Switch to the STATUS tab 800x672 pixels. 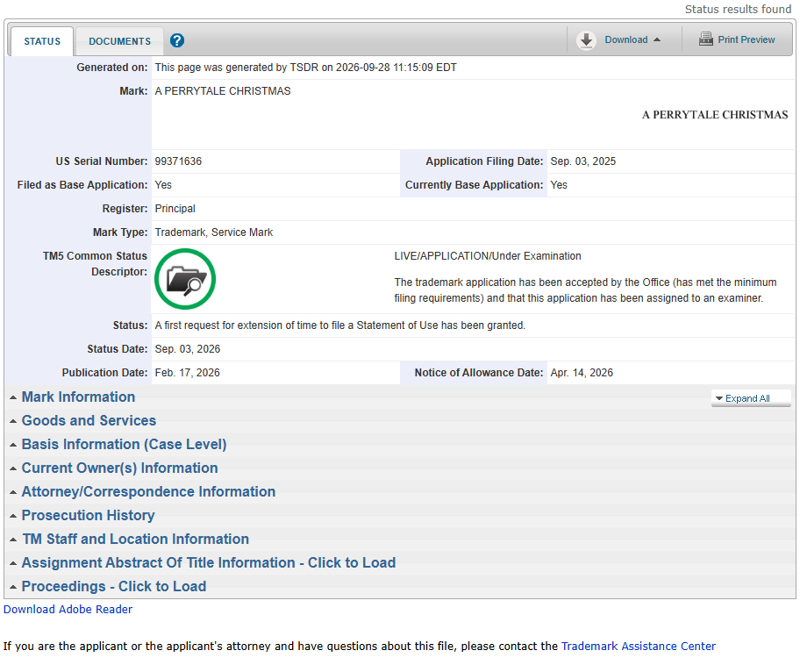42,41
